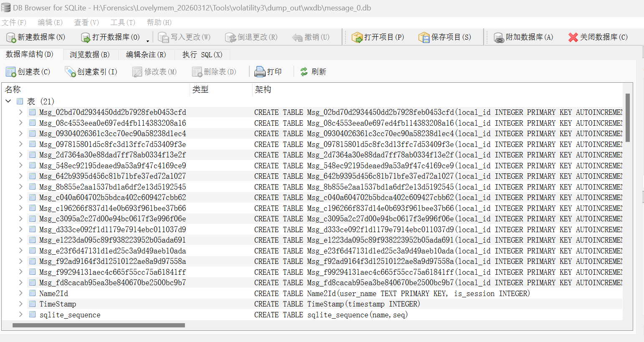Expand table Msg_097815801d5c8fc3d13ffc7d53409f3e
This screenshot has width=644, height=342.
click(x=20, y=144)
